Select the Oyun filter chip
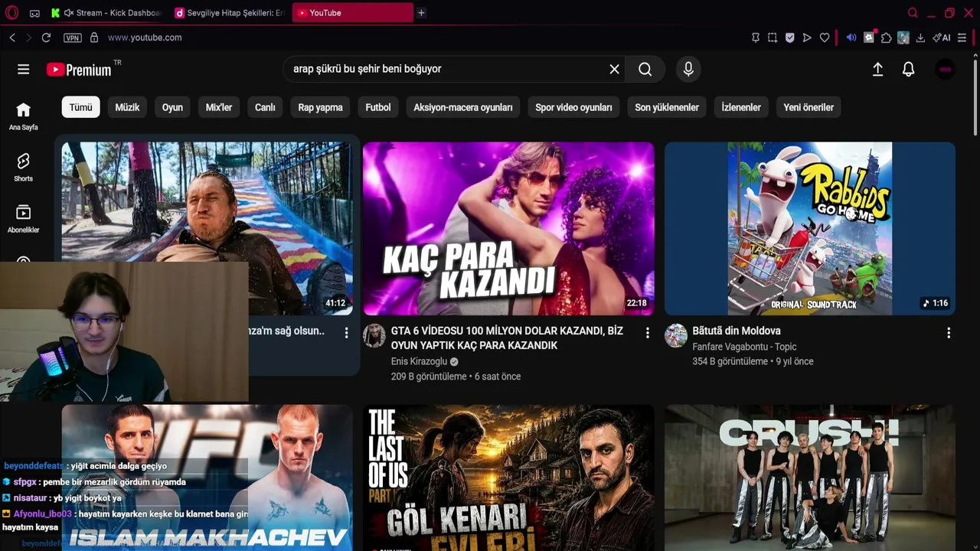 point(172,107)
